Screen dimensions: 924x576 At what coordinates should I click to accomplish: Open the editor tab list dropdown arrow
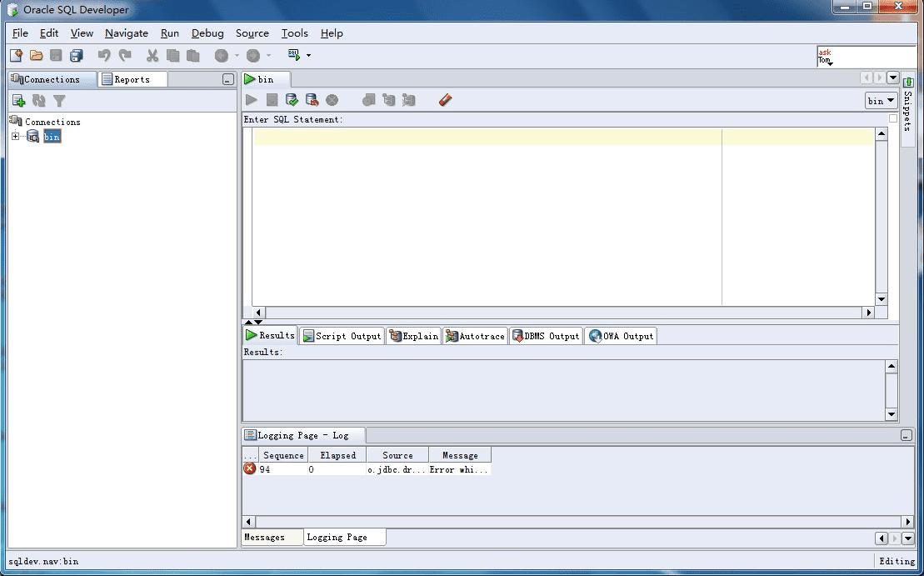coord(893,78)
